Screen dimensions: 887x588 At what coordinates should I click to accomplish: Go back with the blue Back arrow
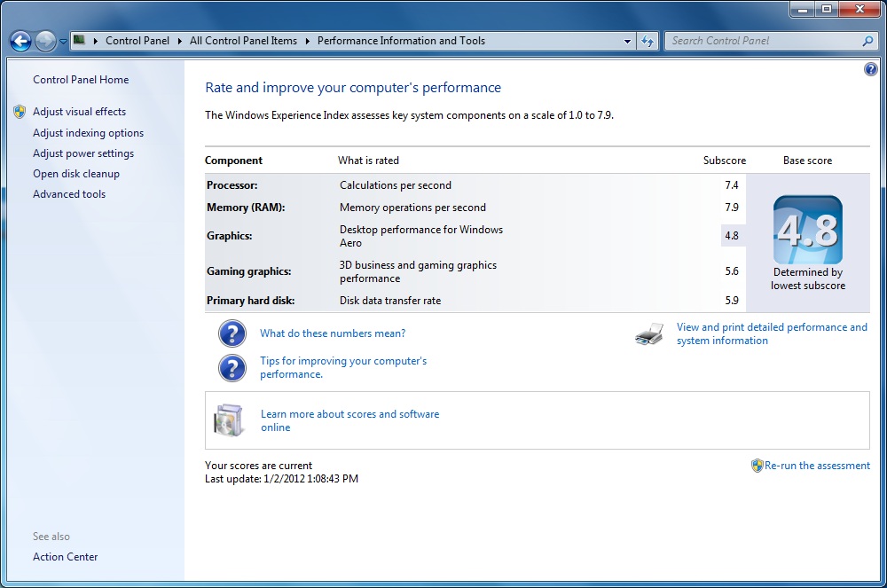21,41
